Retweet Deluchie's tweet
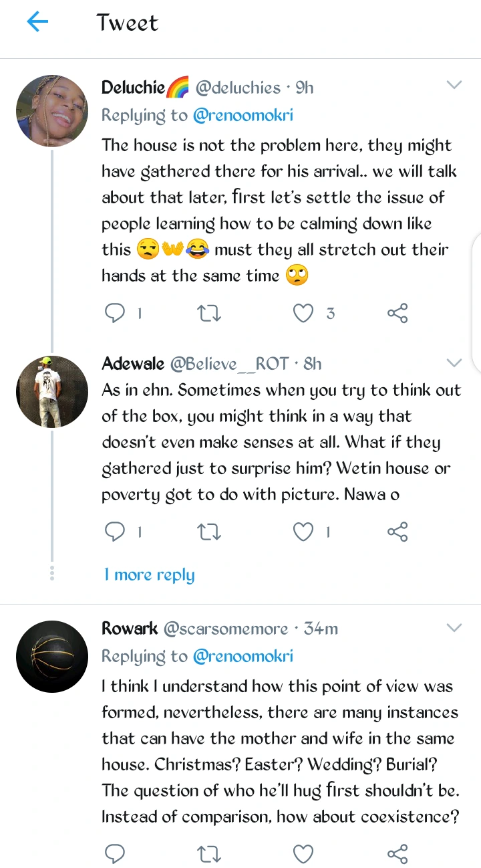 (210, 313)
